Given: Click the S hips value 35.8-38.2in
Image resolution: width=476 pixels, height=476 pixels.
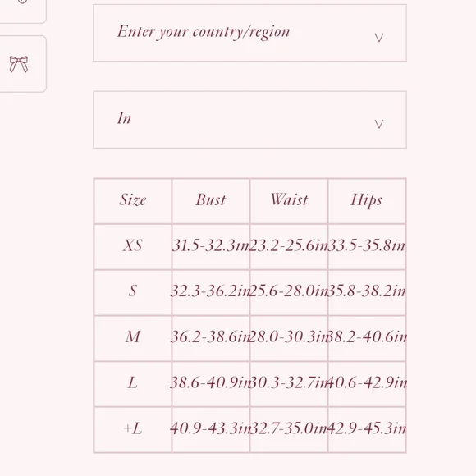Looking at the screenshot, I should [367, 291].
